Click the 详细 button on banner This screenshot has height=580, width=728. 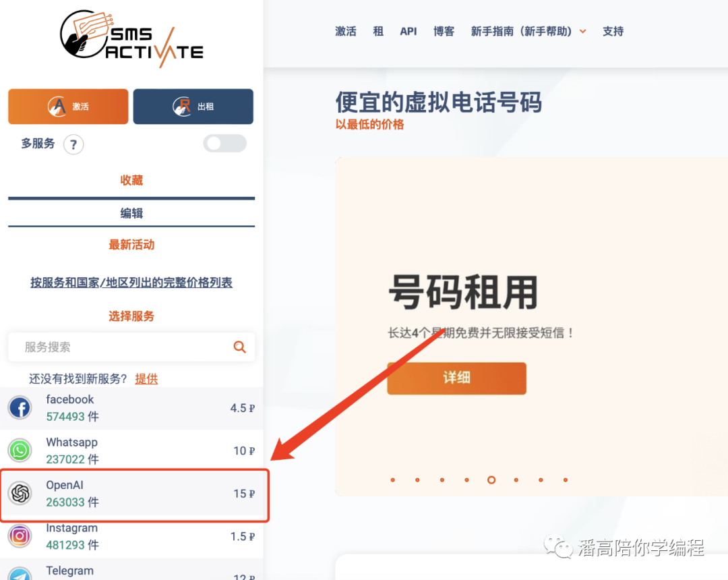click(x=457, y=378)
